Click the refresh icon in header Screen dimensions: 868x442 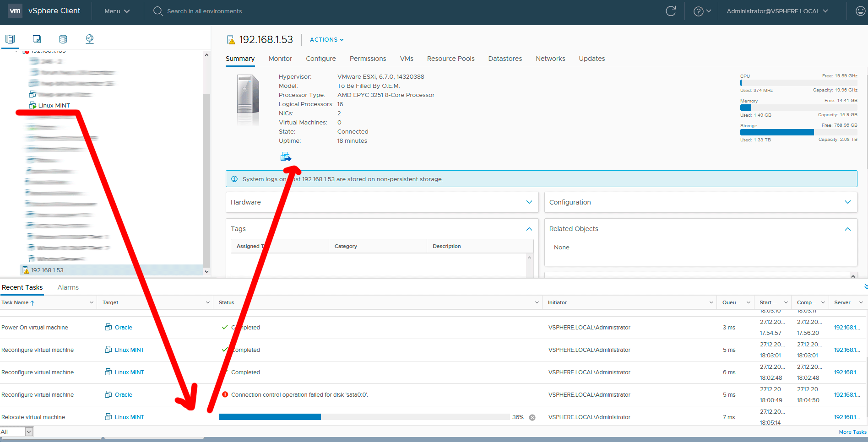(671, 11)
